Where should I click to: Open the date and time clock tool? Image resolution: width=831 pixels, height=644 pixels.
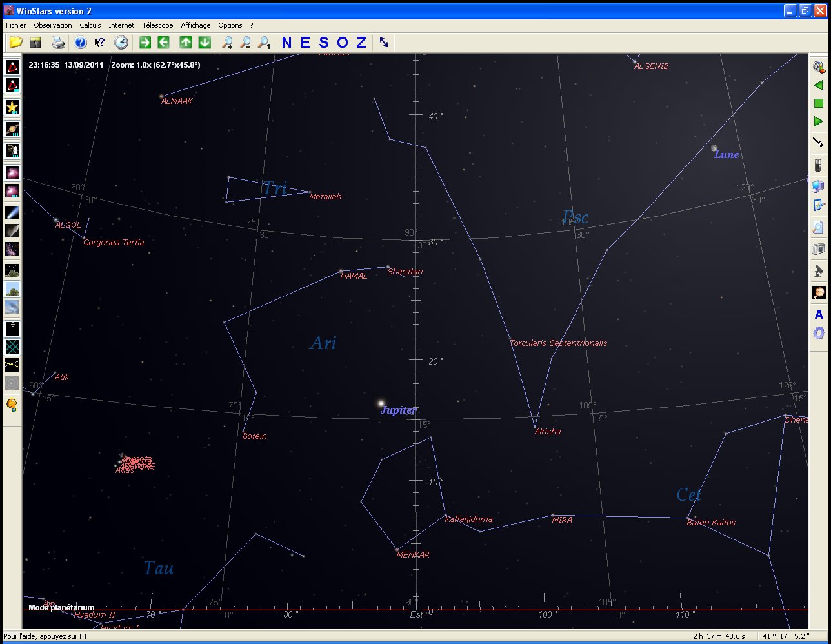point(121,43)
